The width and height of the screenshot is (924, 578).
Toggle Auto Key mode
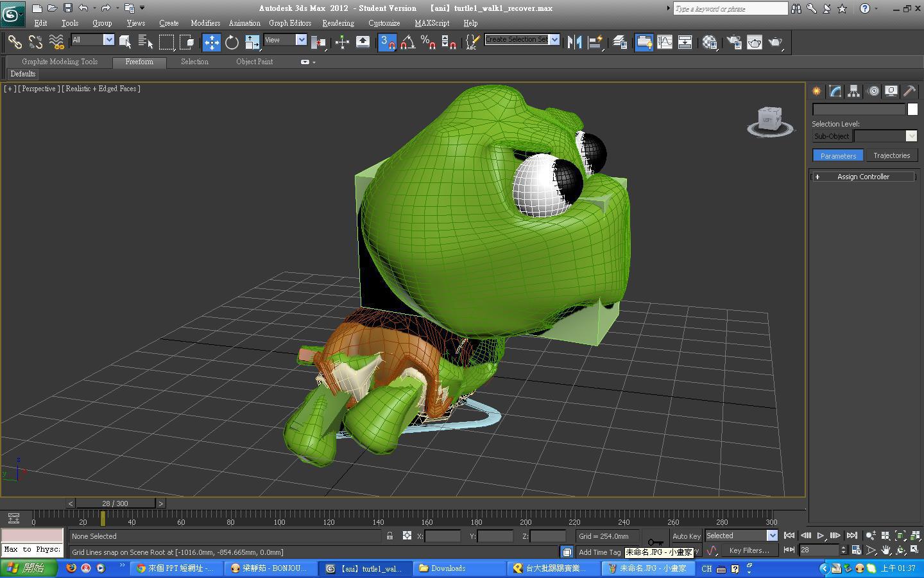point(686,536)
